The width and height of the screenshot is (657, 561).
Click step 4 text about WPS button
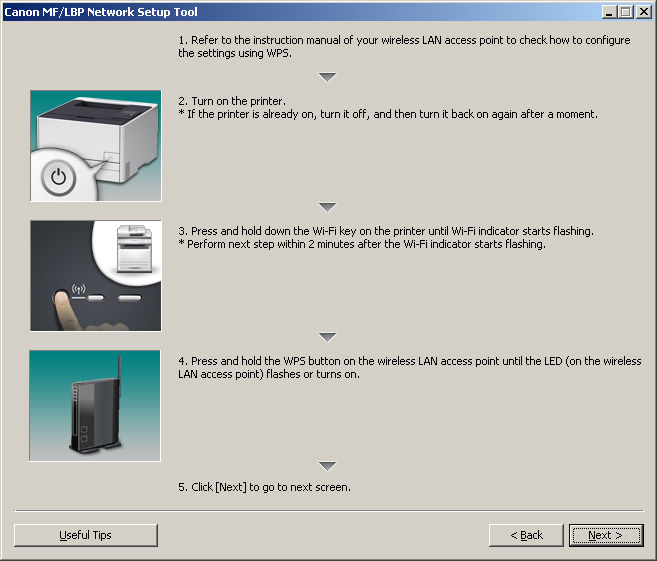(409, 367)
